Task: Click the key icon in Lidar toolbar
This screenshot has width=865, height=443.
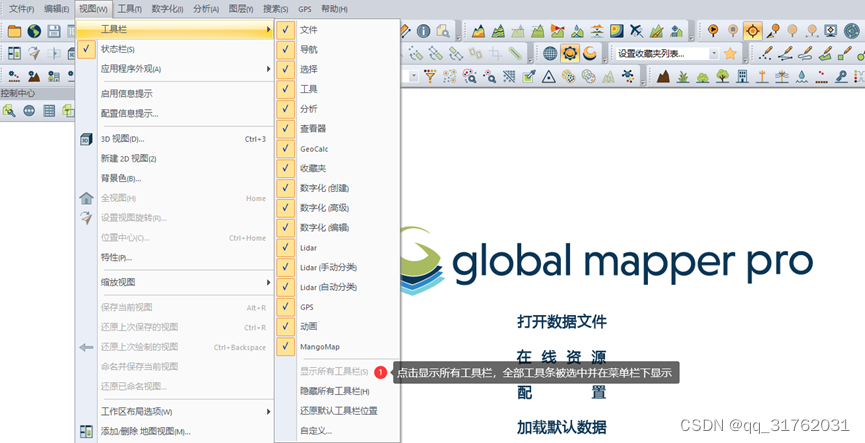Action: [841, 76]
